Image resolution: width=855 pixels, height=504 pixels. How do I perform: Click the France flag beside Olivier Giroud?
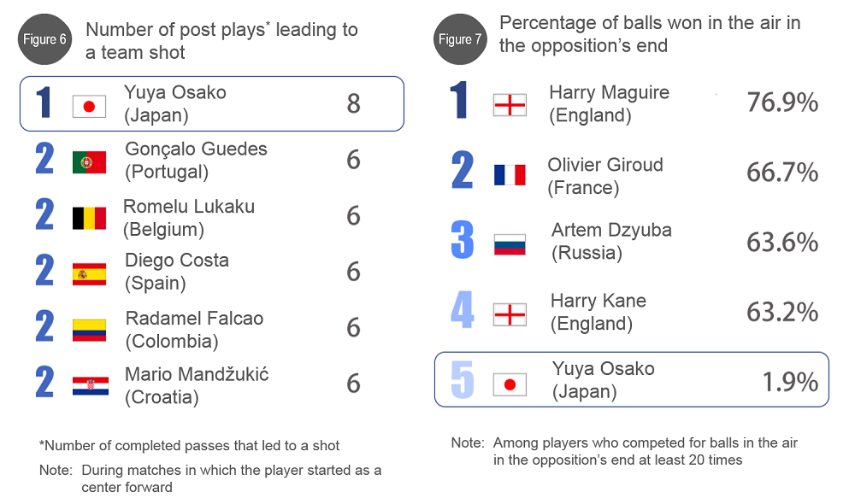click(510, 175)
